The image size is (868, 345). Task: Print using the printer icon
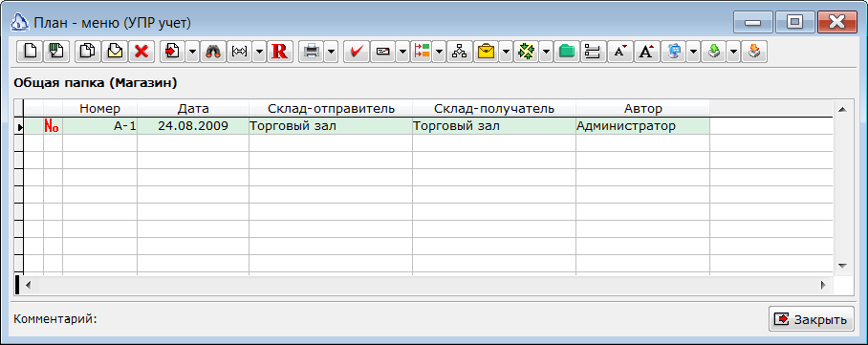point(311,52)
